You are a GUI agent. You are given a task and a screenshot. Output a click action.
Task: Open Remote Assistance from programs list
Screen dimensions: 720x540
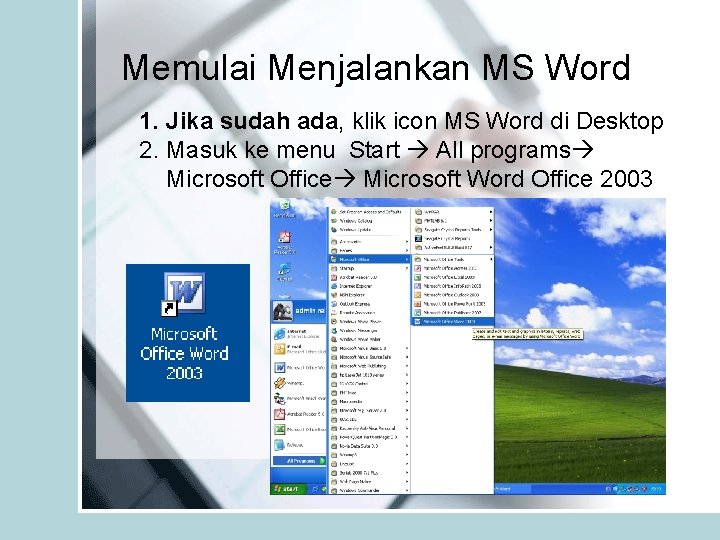(x=369, y=313)
